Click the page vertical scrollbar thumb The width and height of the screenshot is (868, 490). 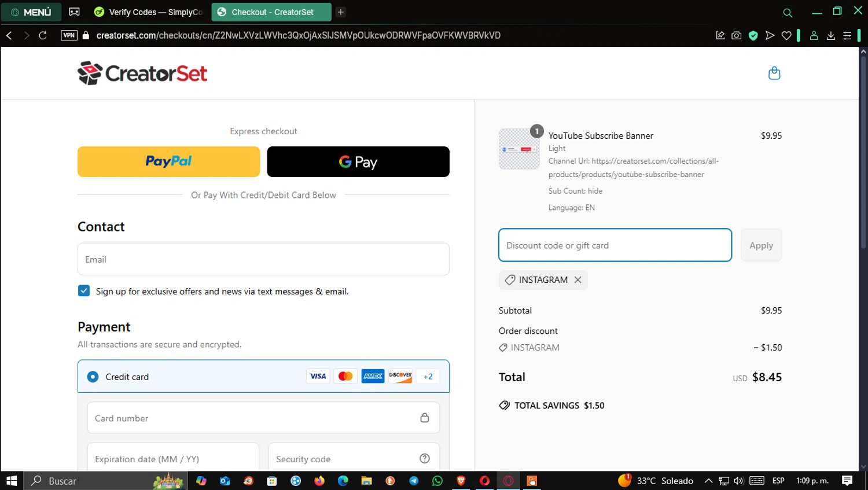[863, 153]
